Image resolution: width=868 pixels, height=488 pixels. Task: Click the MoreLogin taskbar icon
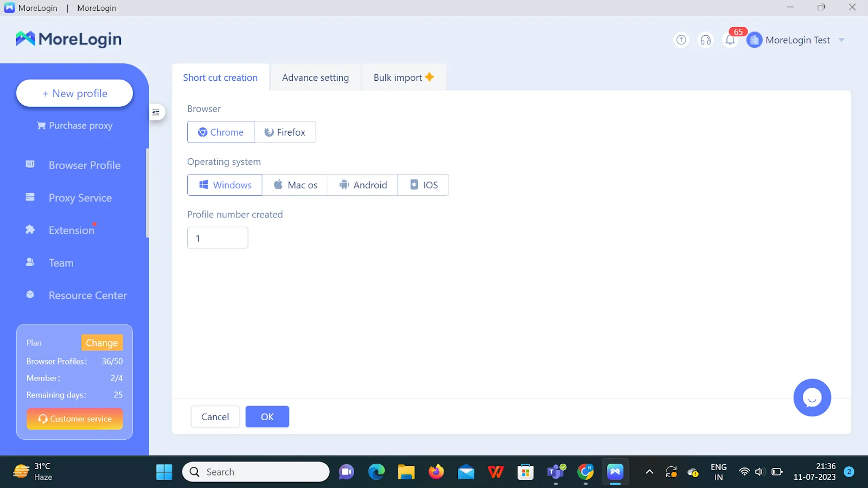pyautogui.click(x=615, y=472)
